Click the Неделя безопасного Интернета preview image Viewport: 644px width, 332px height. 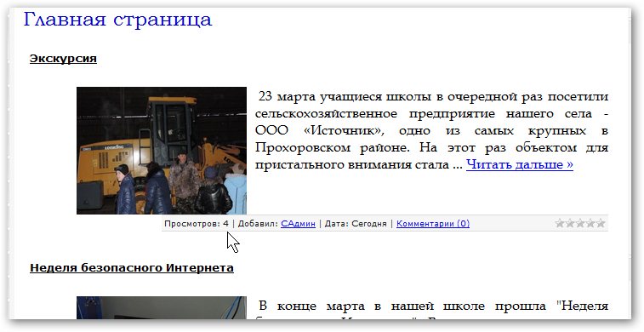162,308
